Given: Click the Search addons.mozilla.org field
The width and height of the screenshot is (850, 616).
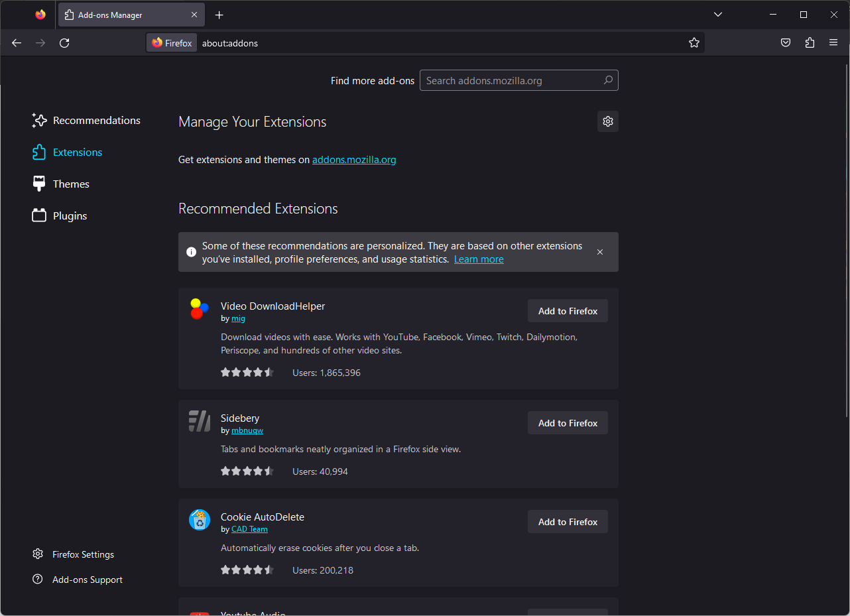Looking at the screenshot, I should point(512,81).
